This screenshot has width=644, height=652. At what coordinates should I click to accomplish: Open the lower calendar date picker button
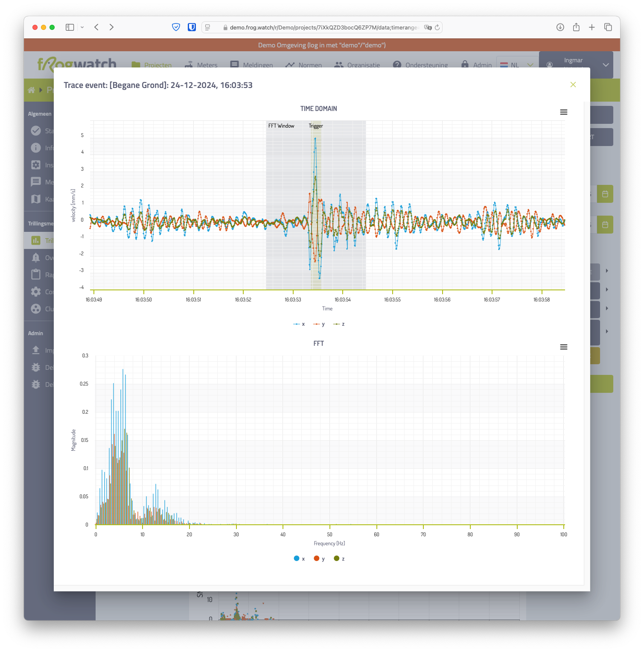[x=605, y=225]
